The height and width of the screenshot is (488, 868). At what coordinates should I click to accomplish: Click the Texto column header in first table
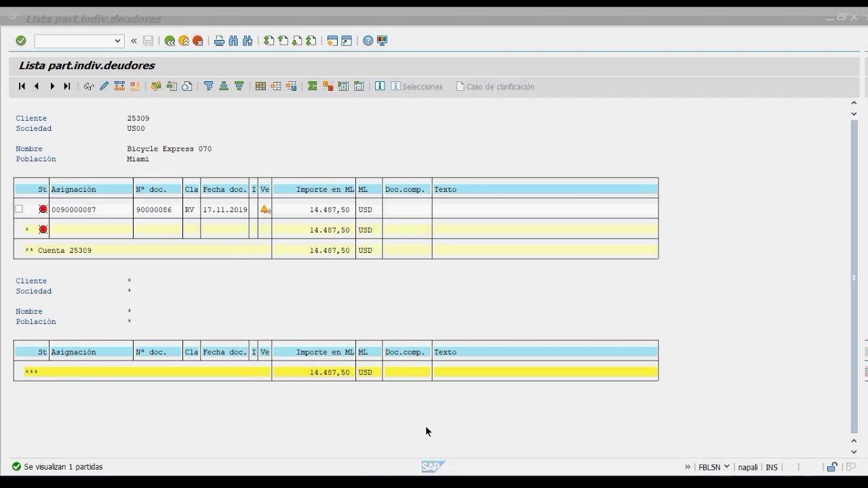pyautogui.click(x=545, y=189)
